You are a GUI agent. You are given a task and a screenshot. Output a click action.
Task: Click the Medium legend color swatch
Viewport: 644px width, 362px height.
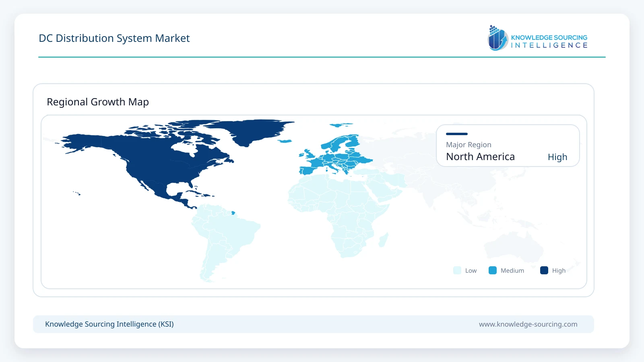(493, 270)
